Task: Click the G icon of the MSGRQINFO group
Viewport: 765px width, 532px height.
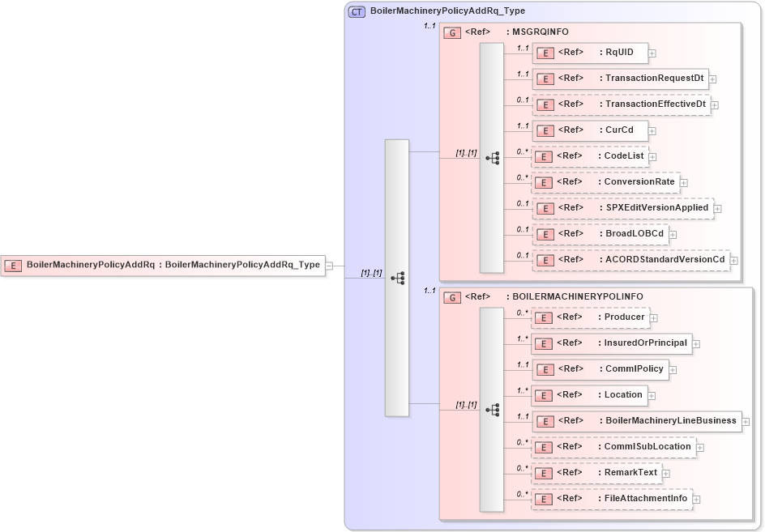Action: tap(451, 32)
